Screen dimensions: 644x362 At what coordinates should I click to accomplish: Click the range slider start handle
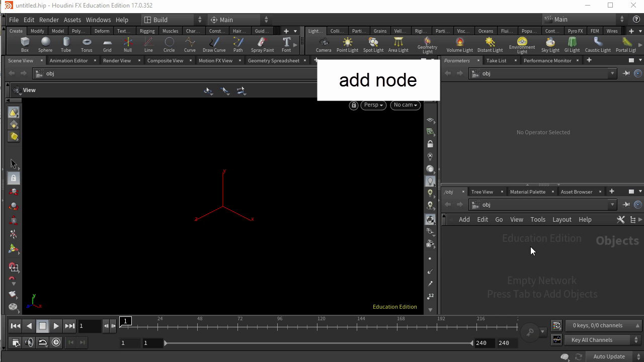point(166,343)
